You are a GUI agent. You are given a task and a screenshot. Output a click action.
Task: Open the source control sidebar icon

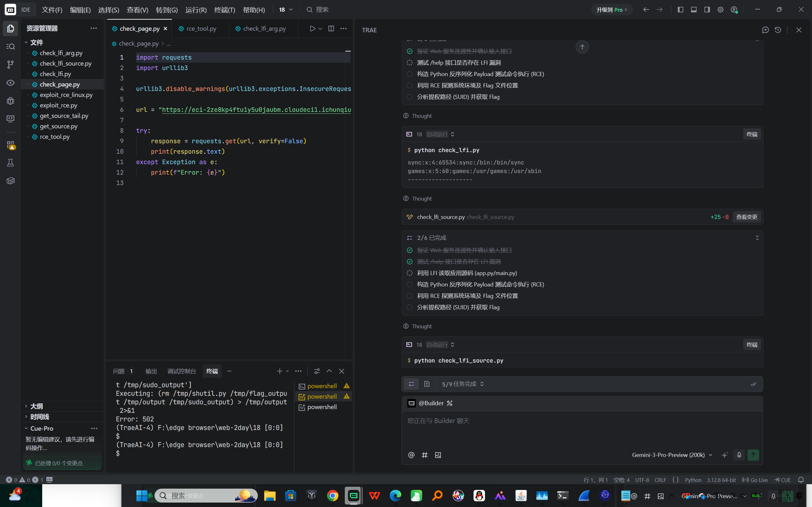[x=10, y=64]
